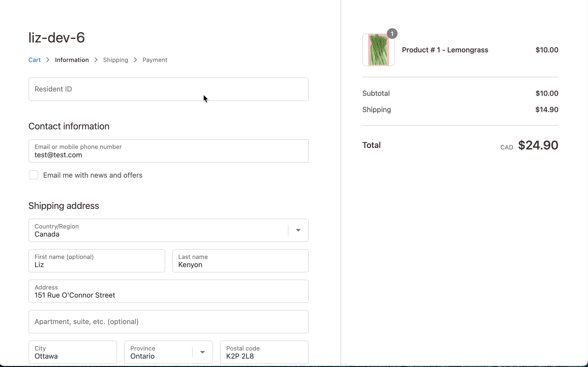This screenshot has width=588, height=367.
Task: Open the Country/Region dropdown
Action: (x=168, y=230)
